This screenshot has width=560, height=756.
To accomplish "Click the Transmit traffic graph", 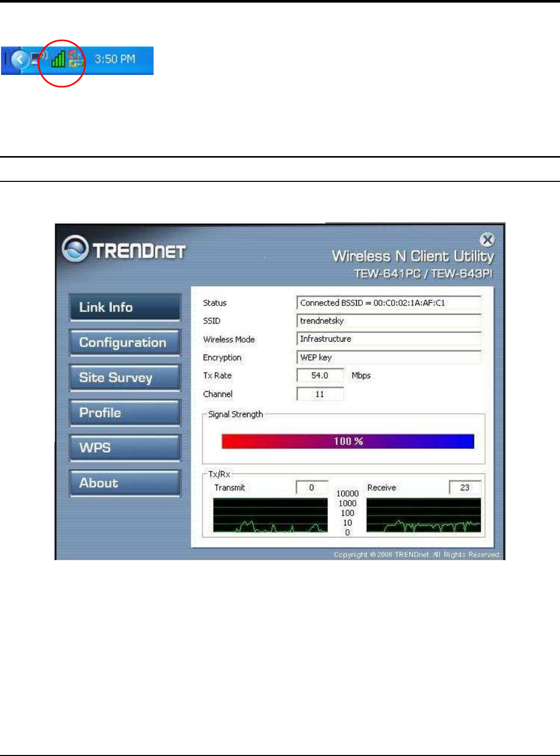I will 270,515.
